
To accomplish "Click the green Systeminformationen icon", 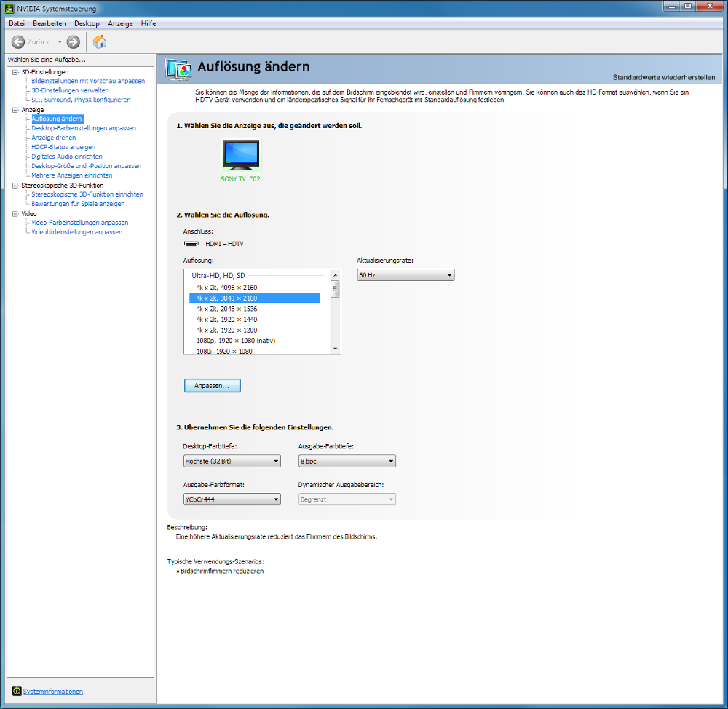I will [17, 691].
